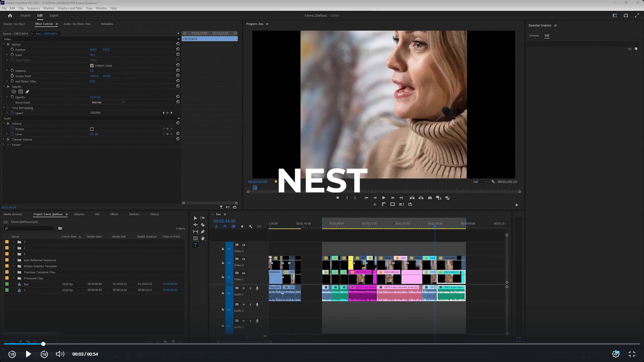This screenshot has width=644, height=362.
Task: Create a rectangle opacity mask
Action: tap(20, 92)
